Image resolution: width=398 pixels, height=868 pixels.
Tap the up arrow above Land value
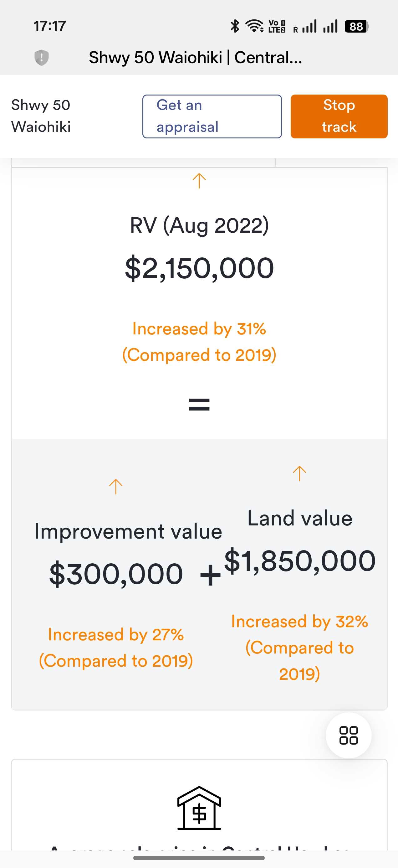tap(299, 473)
